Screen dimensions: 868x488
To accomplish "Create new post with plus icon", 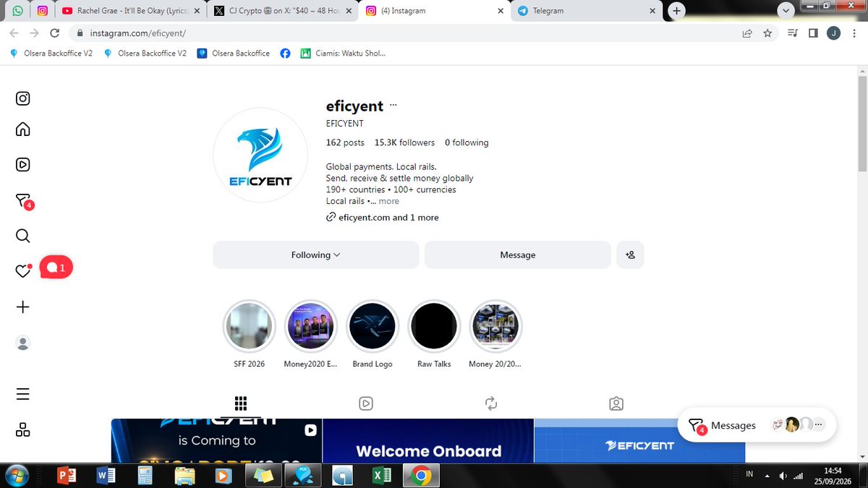I will tap(22, 307).
